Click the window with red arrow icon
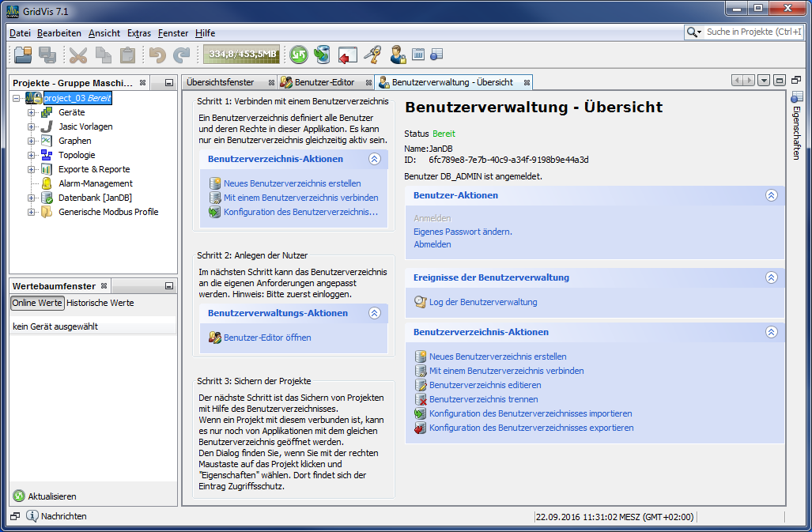The image size is (812, 532). tap(347, 55)
